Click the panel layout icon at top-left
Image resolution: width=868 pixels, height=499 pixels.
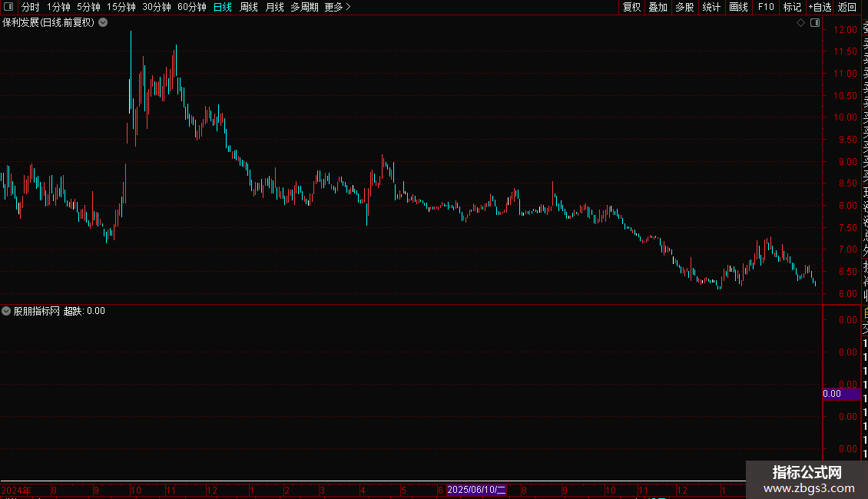(8, 7)
